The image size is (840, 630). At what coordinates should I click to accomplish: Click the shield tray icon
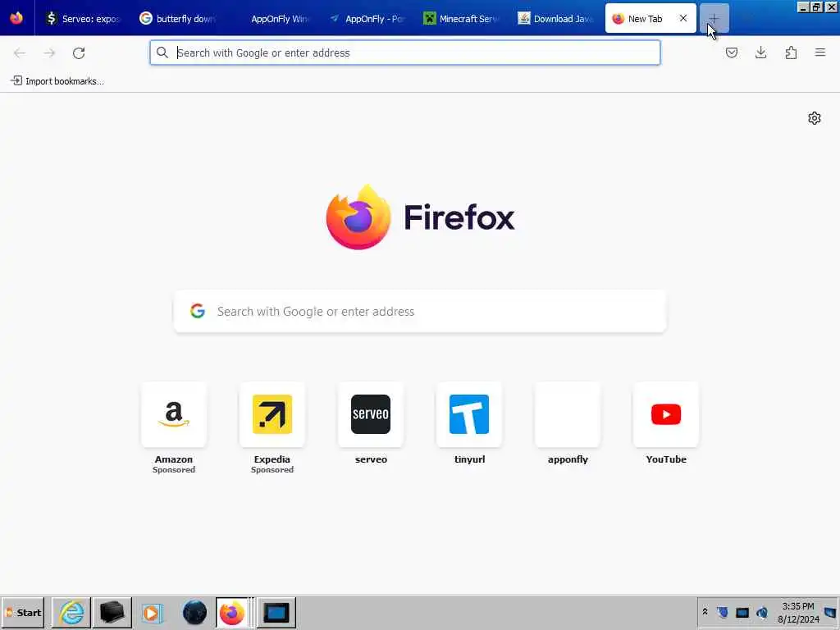723,612
